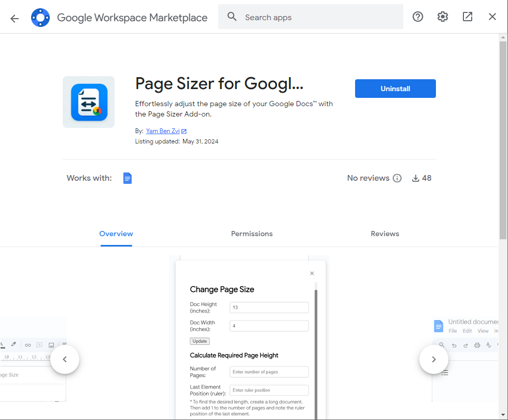Click the search magnifier icon
Viewport: 508px width, 420px height.
tap(232, 17)
